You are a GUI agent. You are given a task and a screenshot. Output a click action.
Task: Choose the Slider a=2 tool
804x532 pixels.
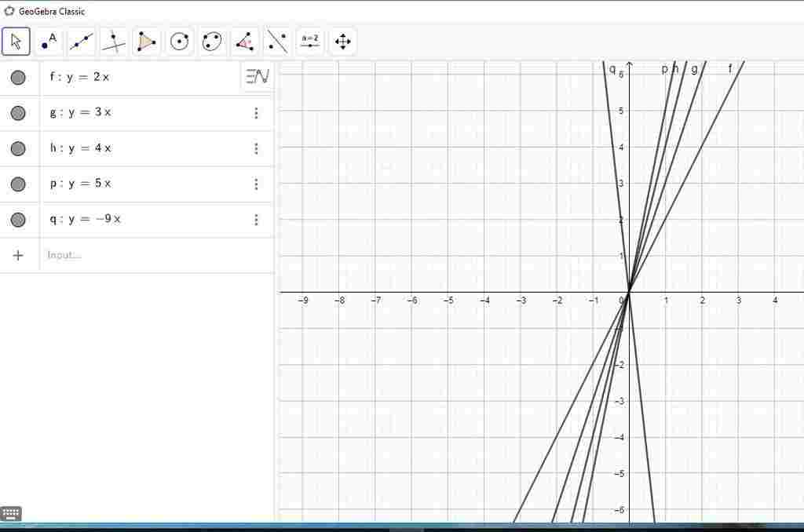pyautogui.click(x=310, y=41)
